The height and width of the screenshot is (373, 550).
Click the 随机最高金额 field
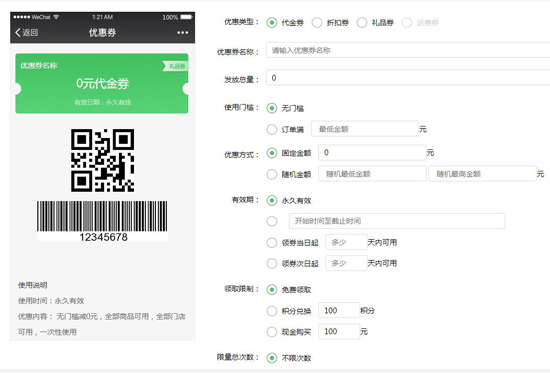tap(482, 174)
